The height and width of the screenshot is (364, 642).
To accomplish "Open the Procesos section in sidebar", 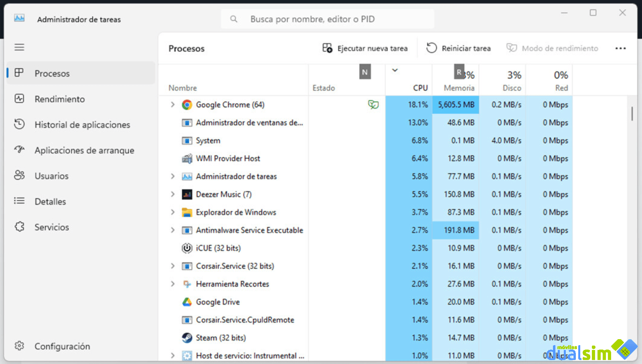I will pyautogui.click(x=81, y=73).
